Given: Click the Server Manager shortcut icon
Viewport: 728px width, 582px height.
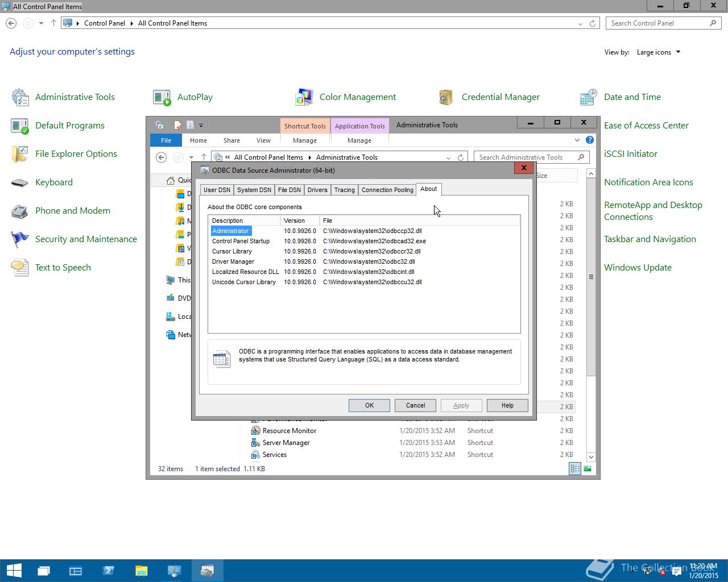Looking at the screenshot, I should 256,443.
